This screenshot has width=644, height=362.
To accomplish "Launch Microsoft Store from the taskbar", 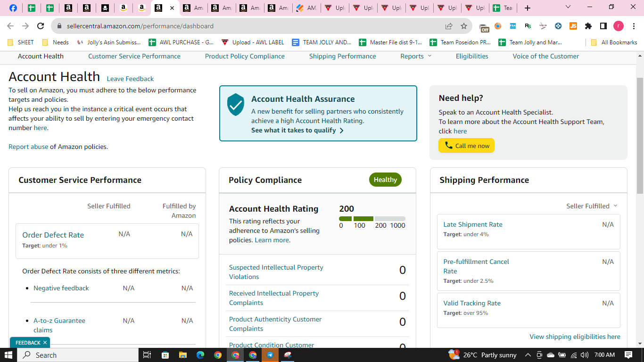I will [x=165, y=355].
